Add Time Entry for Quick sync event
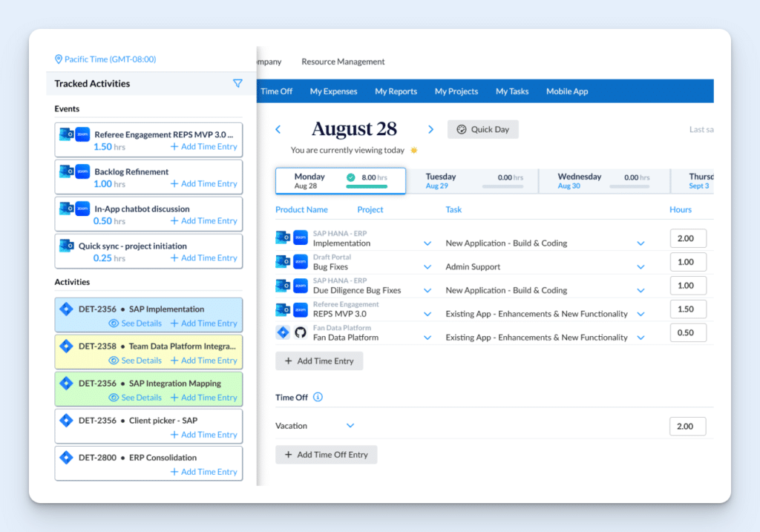Screen dimensions: 760x532 (203, 257)
